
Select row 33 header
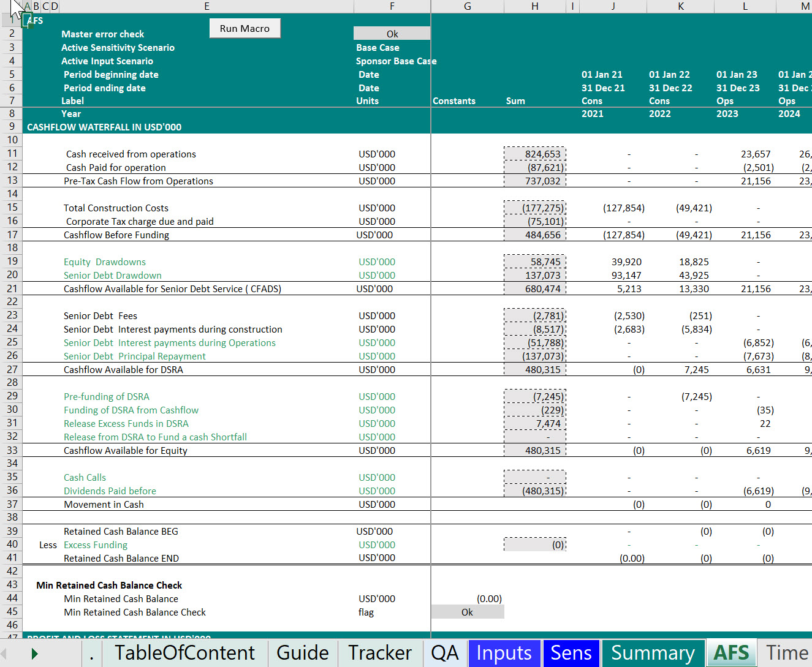tap(11, 450)
